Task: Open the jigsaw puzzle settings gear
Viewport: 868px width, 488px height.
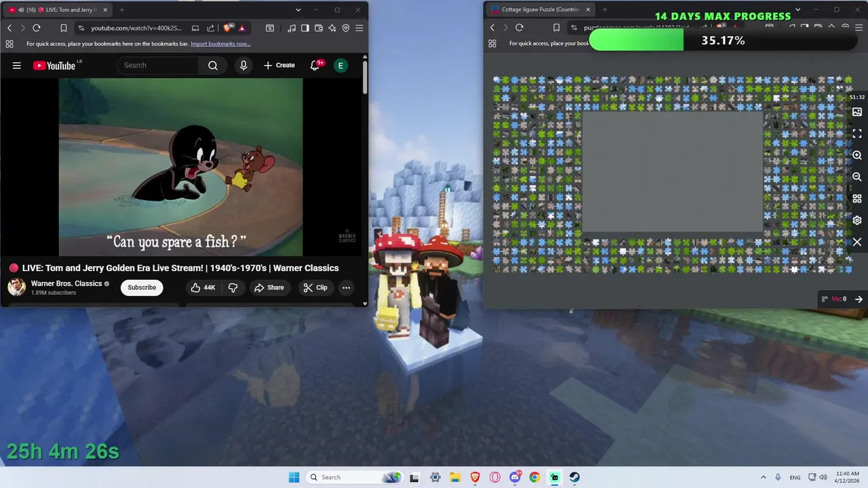Action: coord(857,220)
